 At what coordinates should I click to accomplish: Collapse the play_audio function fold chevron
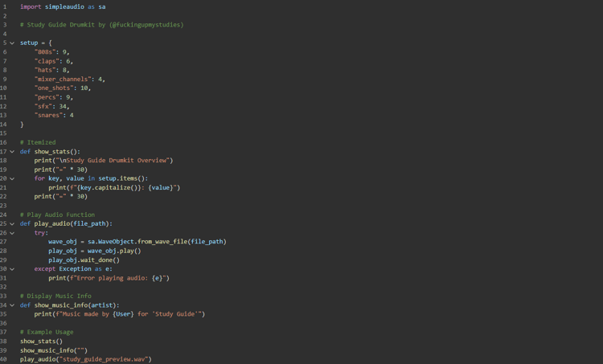(12, 223)
